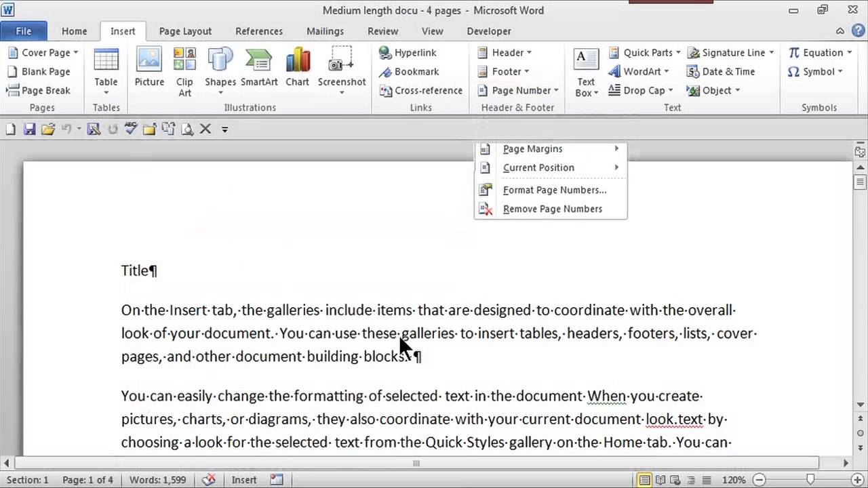
Task: Open the Footer dropdown
Action: point(502,71)
